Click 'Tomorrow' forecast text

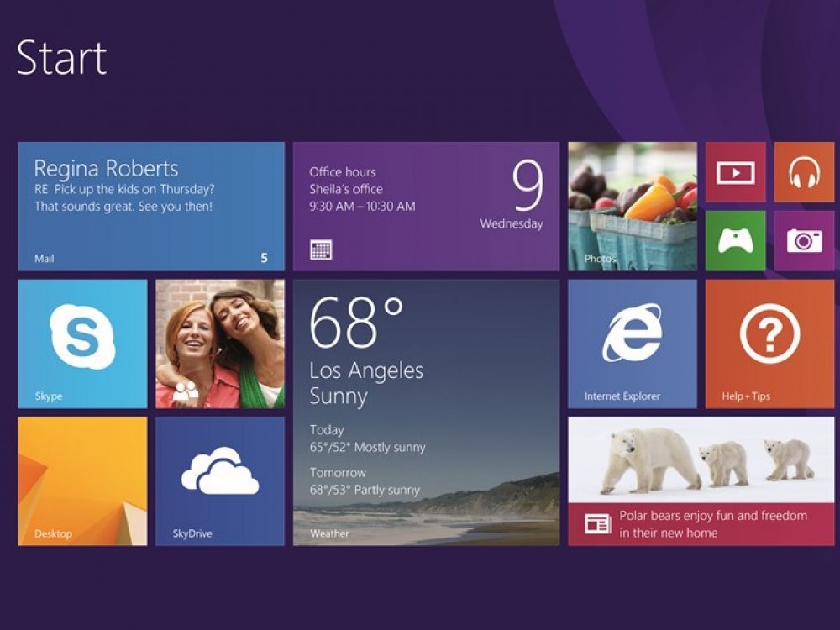pyautogui.click(x=338, y=472)
